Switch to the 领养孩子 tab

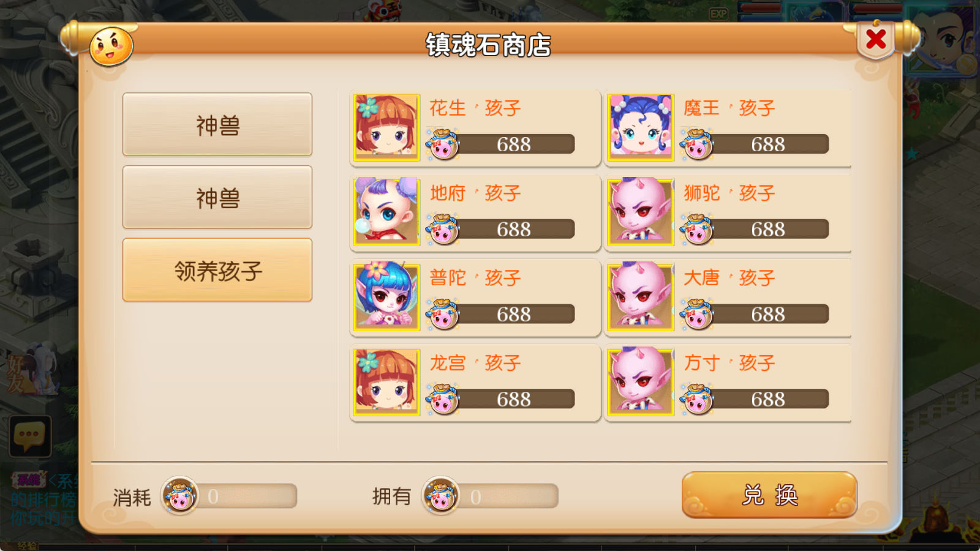click(217, 270)
